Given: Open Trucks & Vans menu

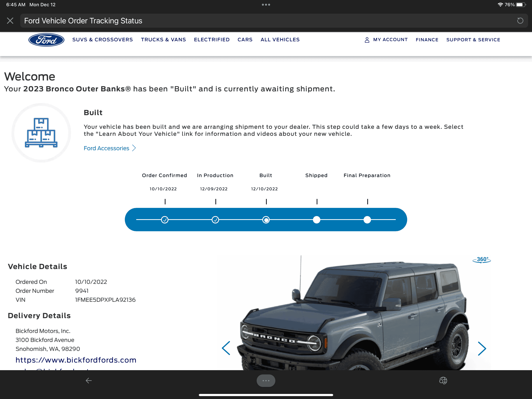Looking at the screenshot, I should pyautogui.click(x=163, y=40).
